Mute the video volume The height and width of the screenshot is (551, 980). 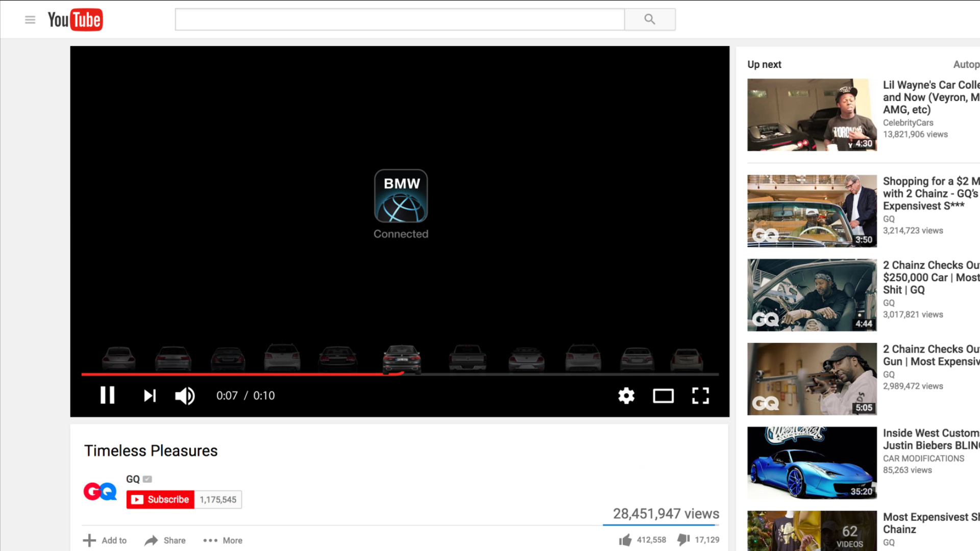(x=185, y=395)
